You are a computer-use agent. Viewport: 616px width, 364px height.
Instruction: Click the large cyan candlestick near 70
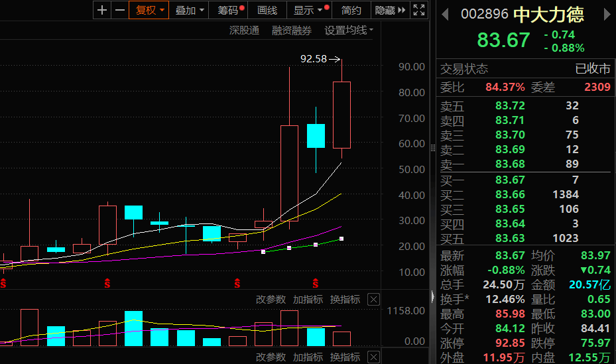pyautogui.click(x=316, y=136)
